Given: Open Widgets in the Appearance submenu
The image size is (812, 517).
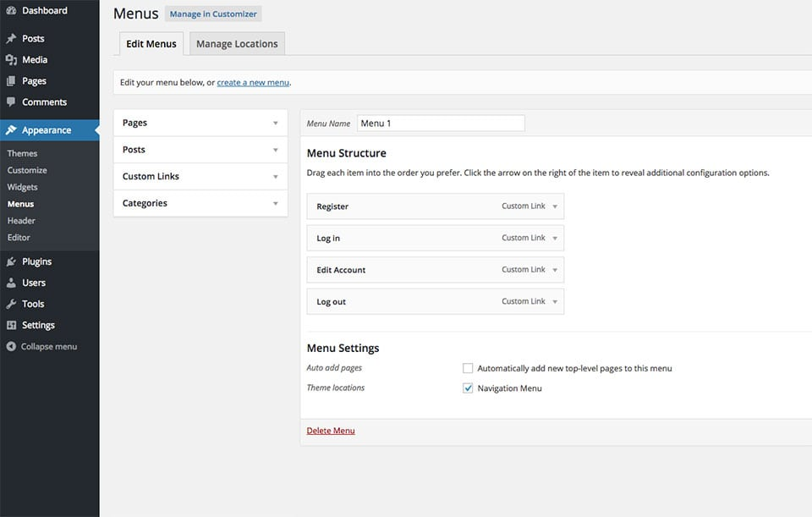Looking at the screenshot, I should 22,187.
